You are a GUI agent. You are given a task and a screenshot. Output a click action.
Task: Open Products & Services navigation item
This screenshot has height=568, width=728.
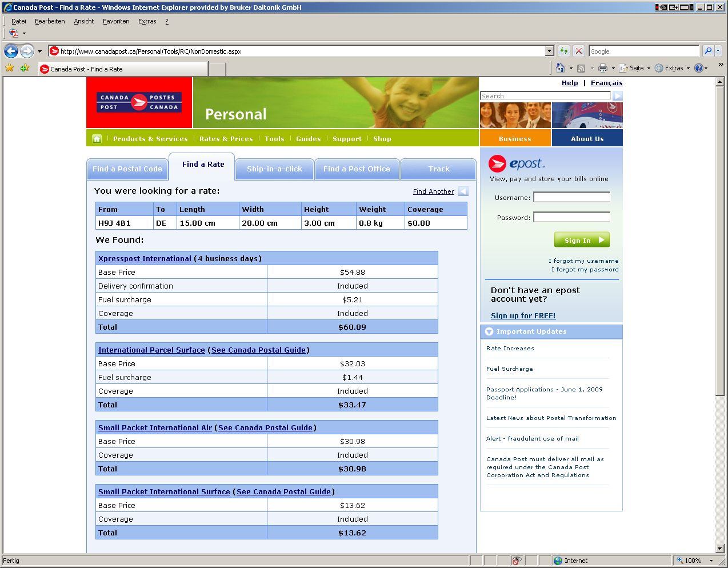point(150,139)
